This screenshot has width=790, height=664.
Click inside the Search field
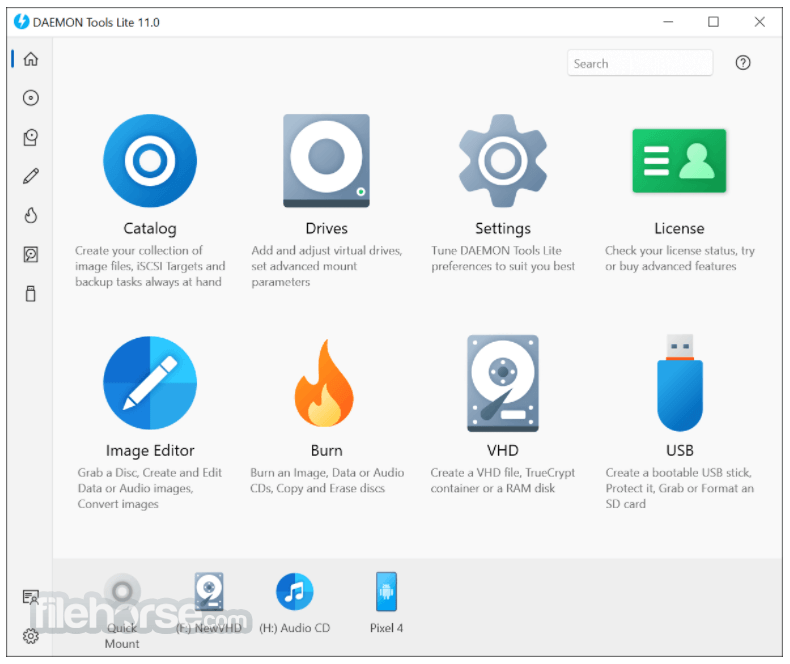coord(640,63)
